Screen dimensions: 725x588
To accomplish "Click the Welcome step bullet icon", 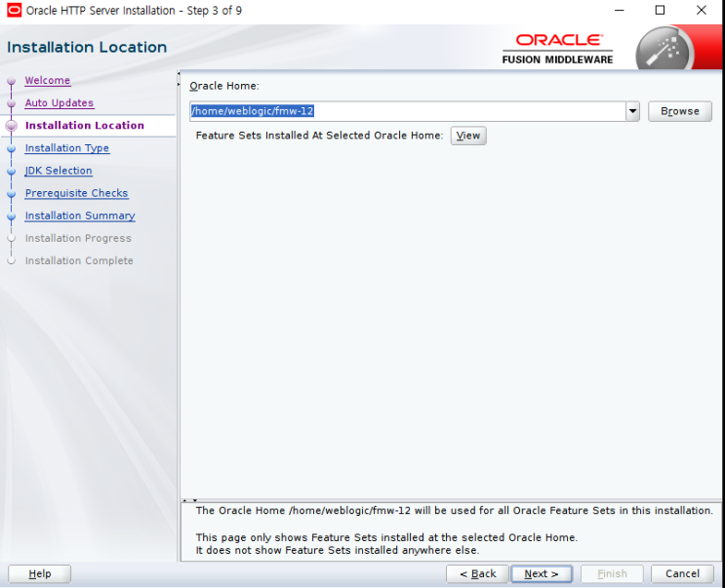I will pyautogui.click(x=12, y=81).
